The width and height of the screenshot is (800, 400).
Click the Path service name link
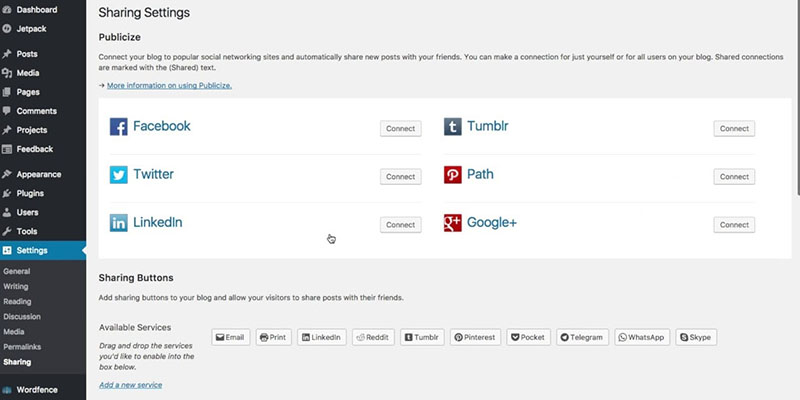coord(480,174)
